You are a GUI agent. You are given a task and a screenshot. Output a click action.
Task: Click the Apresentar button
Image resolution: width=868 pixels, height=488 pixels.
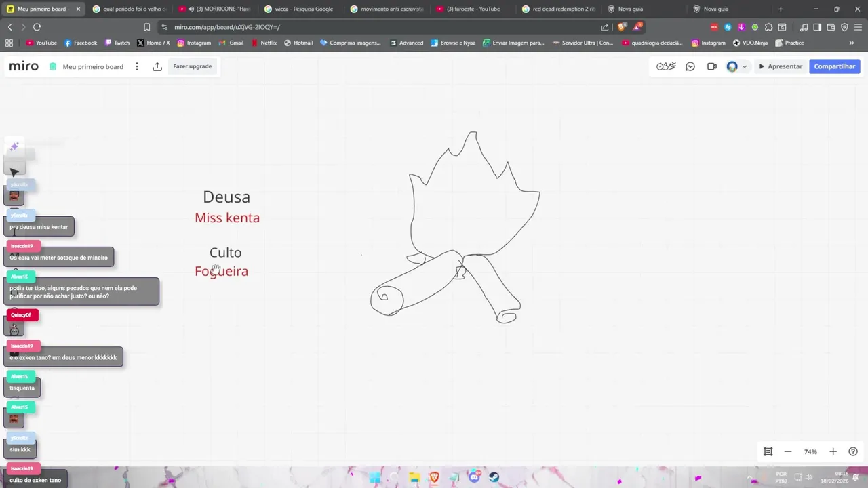coord(781,66)
